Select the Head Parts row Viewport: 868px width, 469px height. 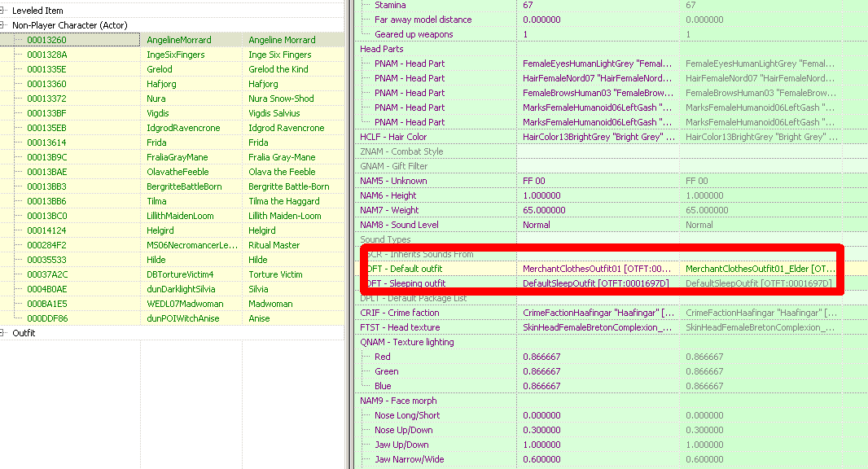(x=612, y=49)
